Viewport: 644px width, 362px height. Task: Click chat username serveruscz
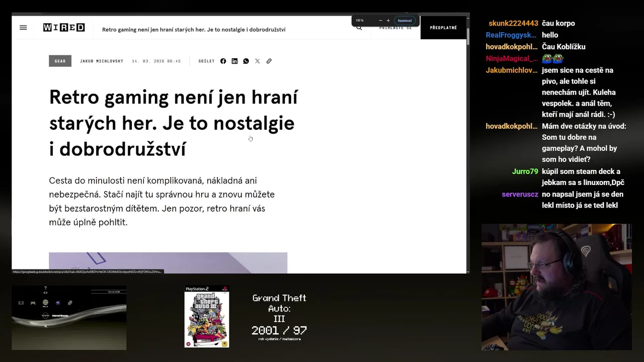[x=520, y=194]
